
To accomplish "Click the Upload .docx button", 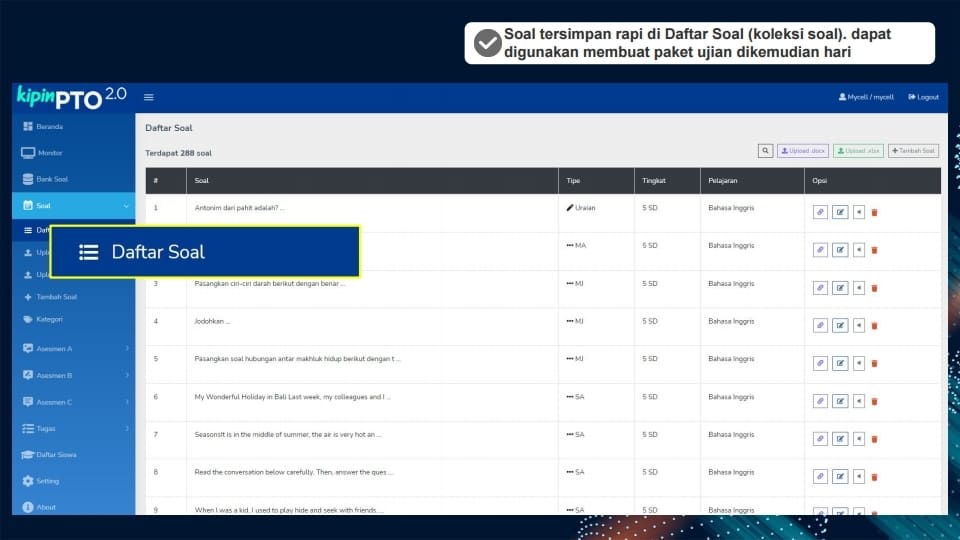I will pos(803,151).
